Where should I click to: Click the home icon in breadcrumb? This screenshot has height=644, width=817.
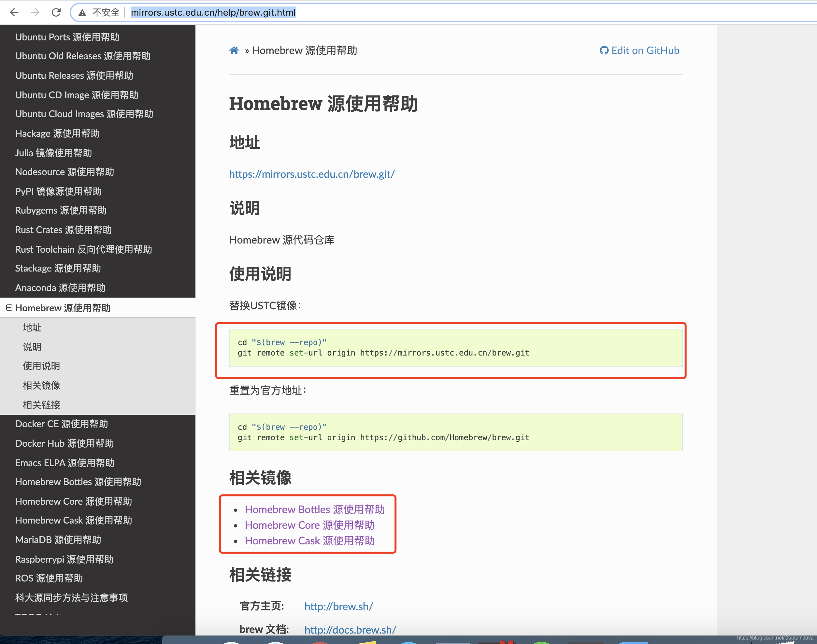(x=234, y=50)
